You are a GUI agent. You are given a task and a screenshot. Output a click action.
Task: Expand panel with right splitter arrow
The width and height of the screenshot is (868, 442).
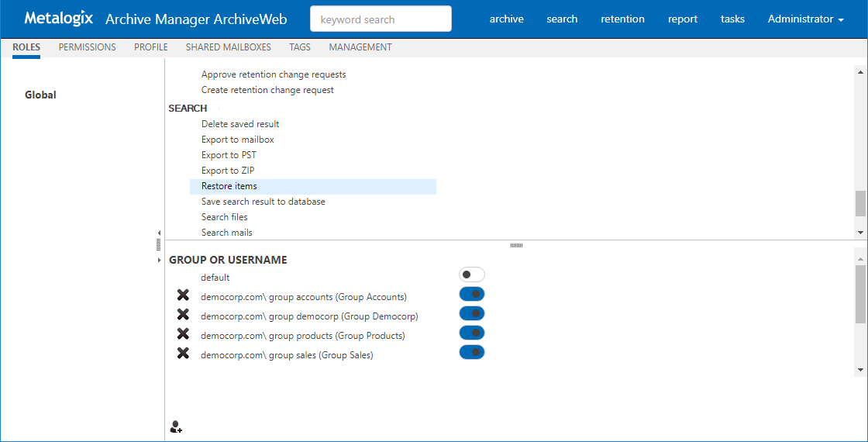point(159,260)
